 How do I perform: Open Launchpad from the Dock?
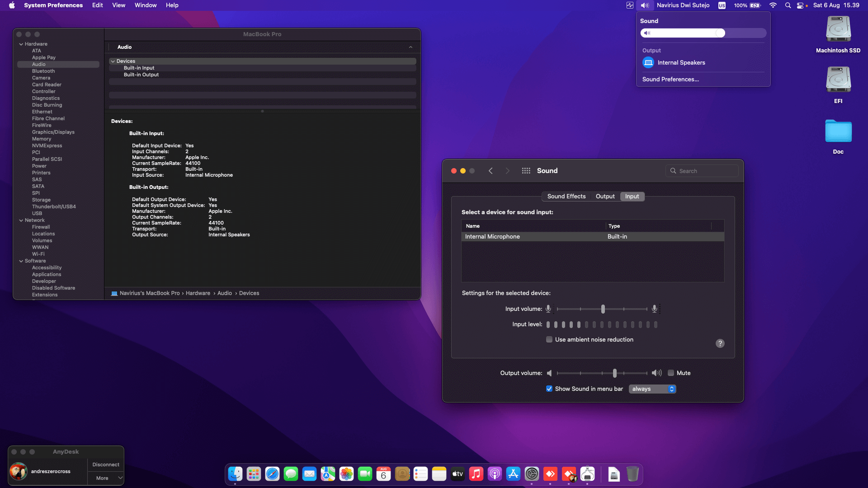point(254,474)
